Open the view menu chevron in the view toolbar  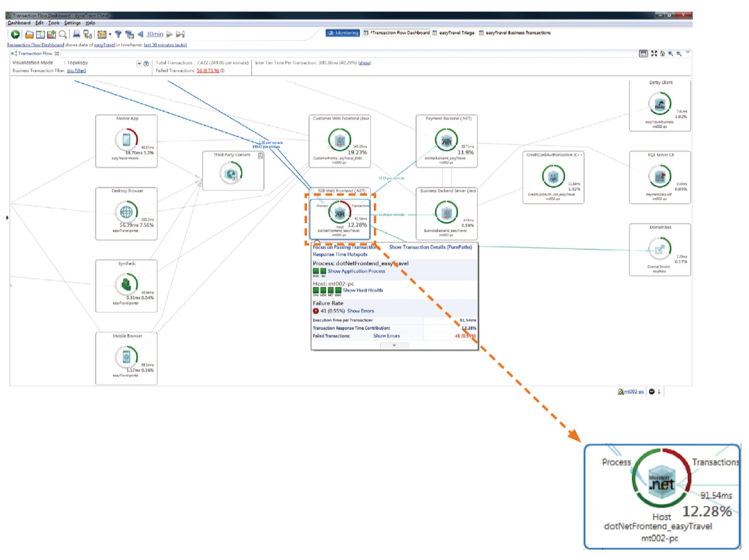[x=688, y=52]
